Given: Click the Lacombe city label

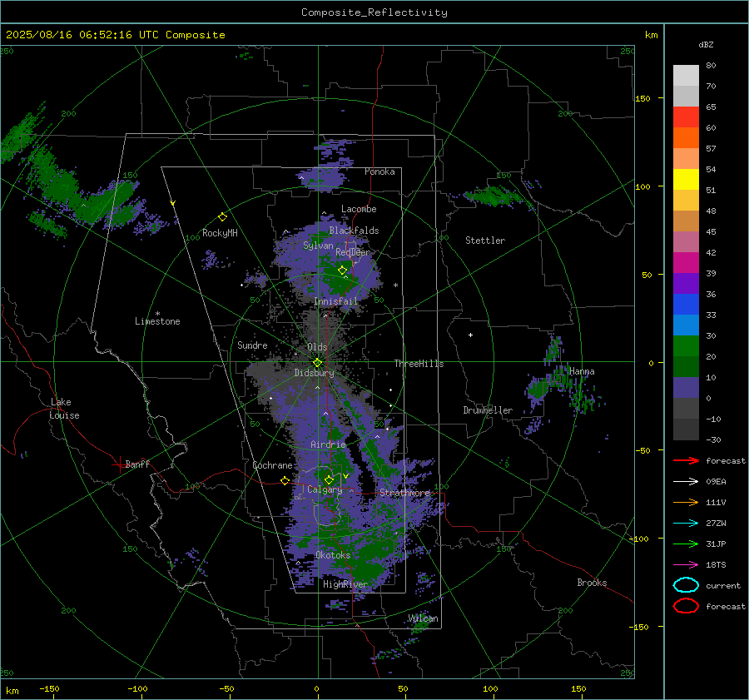Looking at the screenshot, I should pyautogui.click(x=359, y=209).
